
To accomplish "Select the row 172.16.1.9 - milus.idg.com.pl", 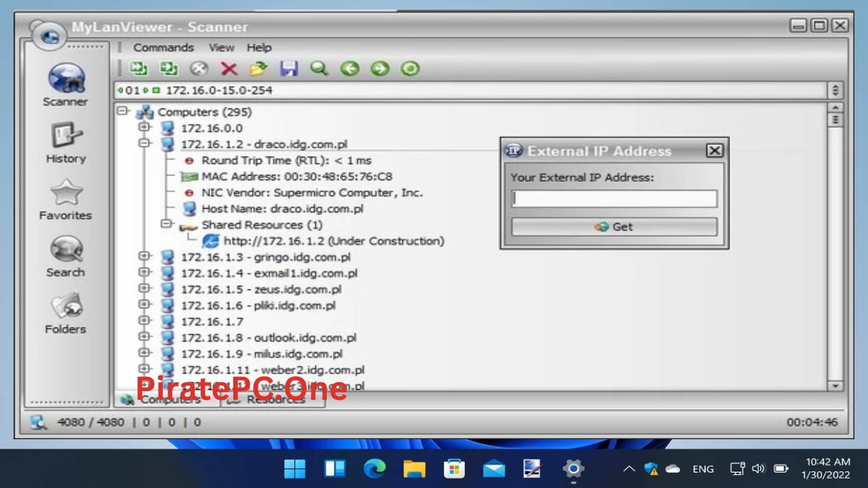I will pos(261,354).
